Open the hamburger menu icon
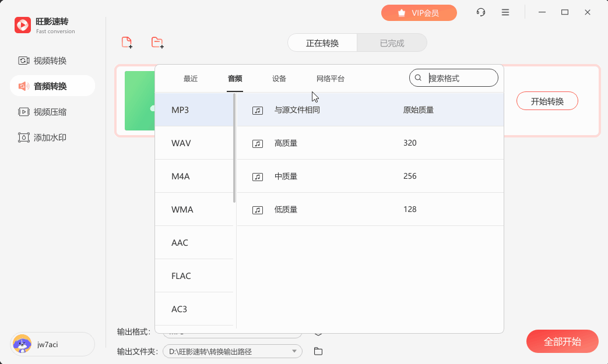The image size is (608, 364). pos(505,12)
